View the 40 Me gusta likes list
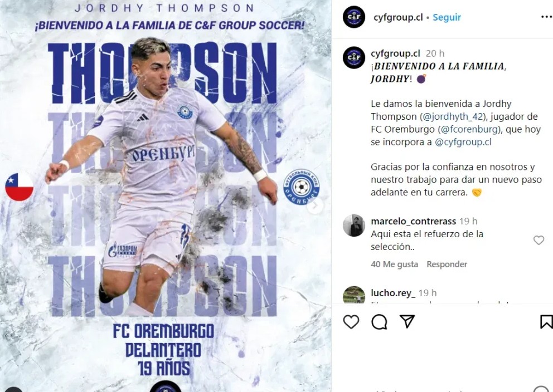This screenshot has width=553, height=392. pyautogui.click(x=394, y=264)
